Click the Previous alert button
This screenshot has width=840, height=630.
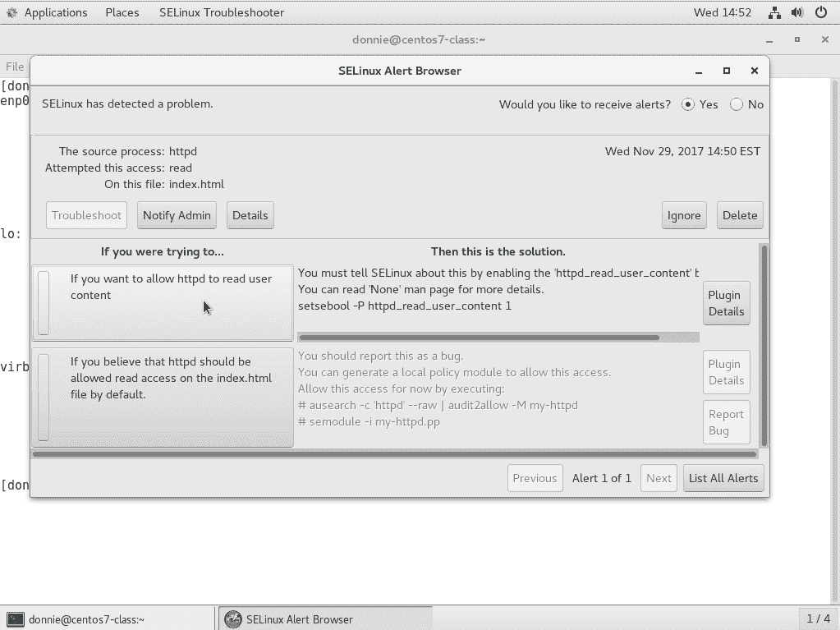(x=535, y=478)
